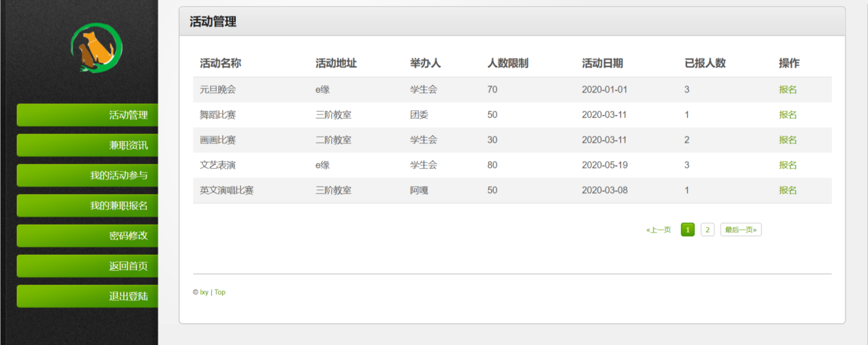Select the 元旦晚会 activity name
Viewport: 868px width, 345px height.
[x=217, y=90]
